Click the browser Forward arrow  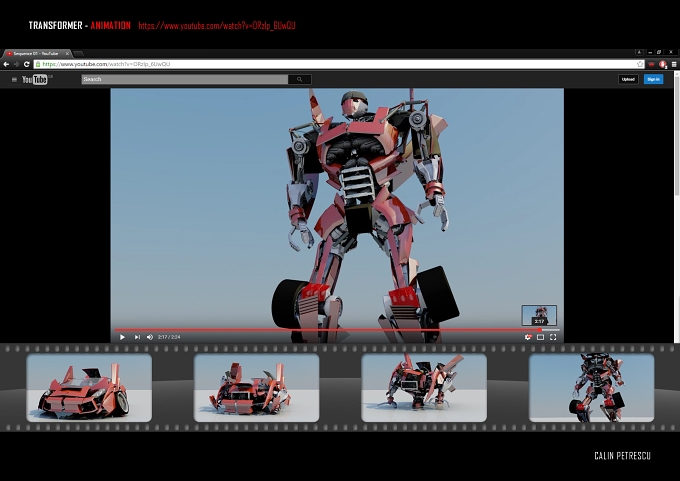coord(16,64)
